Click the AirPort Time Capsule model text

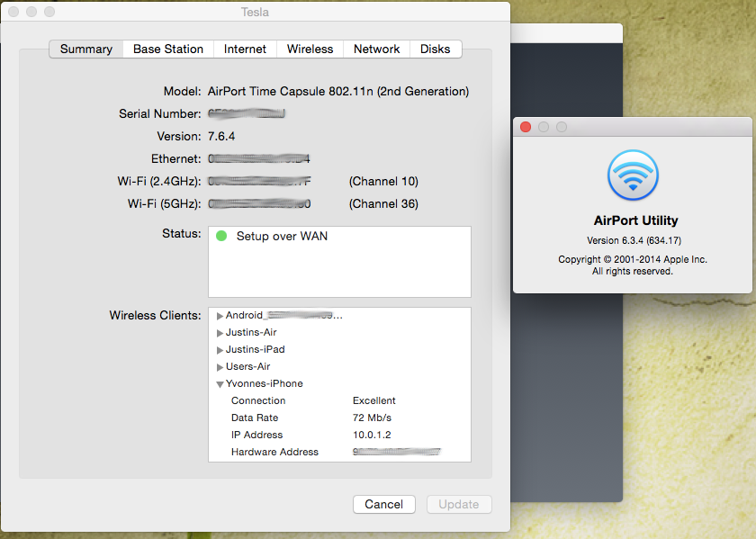pos(338,91)
